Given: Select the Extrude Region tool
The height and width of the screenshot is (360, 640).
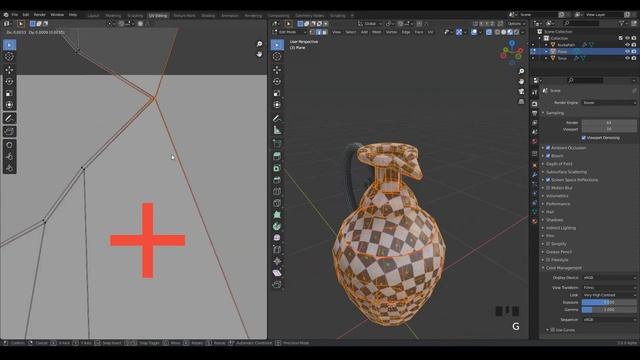Looking at the screenshot, I should tap(277, 156).
